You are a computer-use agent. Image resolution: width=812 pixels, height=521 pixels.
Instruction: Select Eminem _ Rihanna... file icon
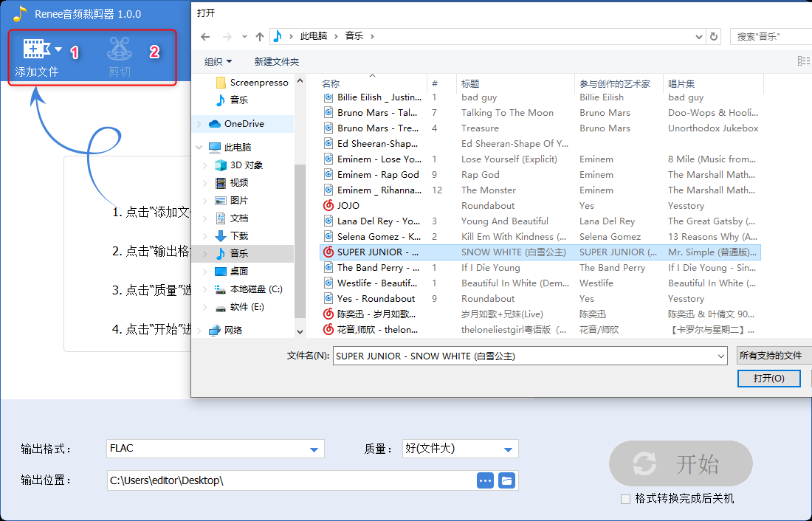328,190
